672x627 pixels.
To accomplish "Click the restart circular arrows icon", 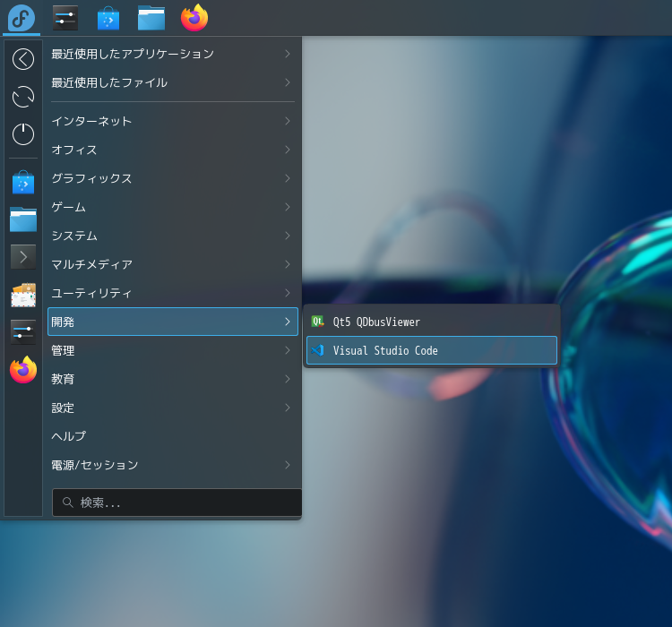I will (x=23, y=97).
